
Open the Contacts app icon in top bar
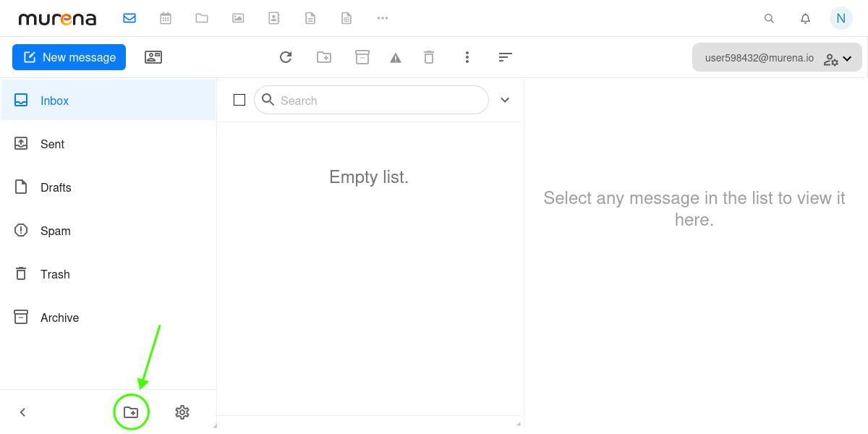[x=274, y=17]
